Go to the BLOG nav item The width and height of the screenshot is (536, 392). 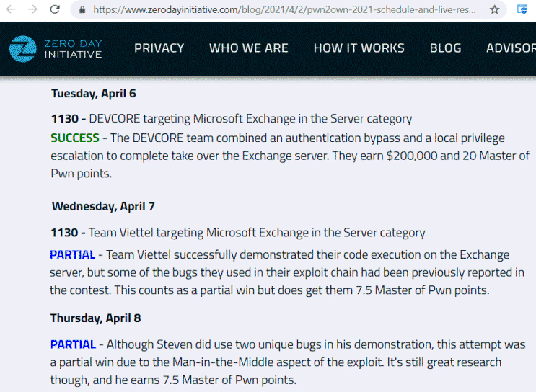(x=445, y=48)
